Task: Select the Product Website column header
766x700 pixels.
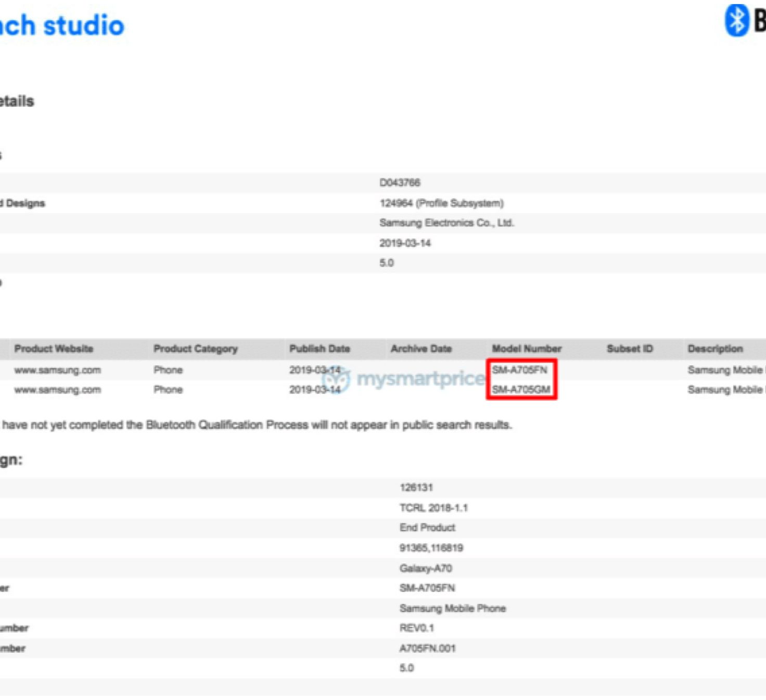Action: (x=54, y=349)
